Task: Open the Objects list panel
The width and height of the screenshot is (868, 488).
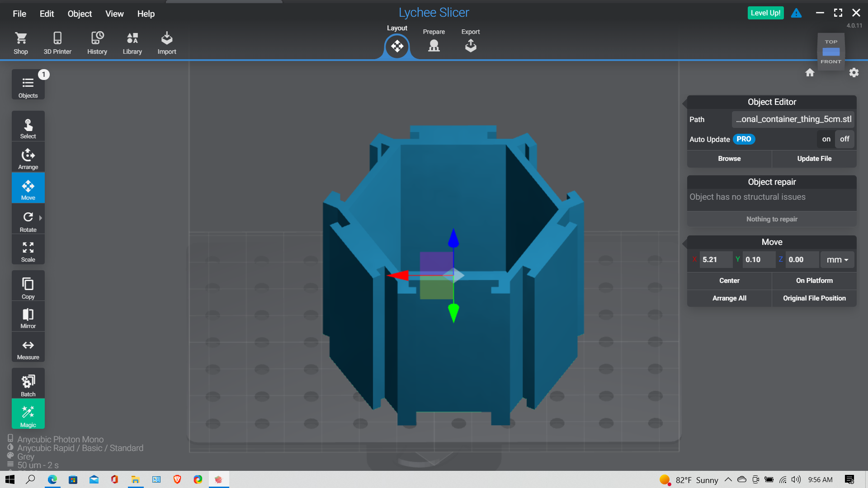Action: tap(28, 85)
